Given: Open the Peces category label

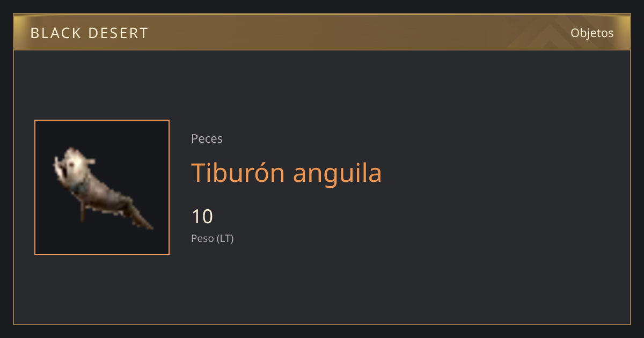Looking at the screenshot, I should point(207,139).
